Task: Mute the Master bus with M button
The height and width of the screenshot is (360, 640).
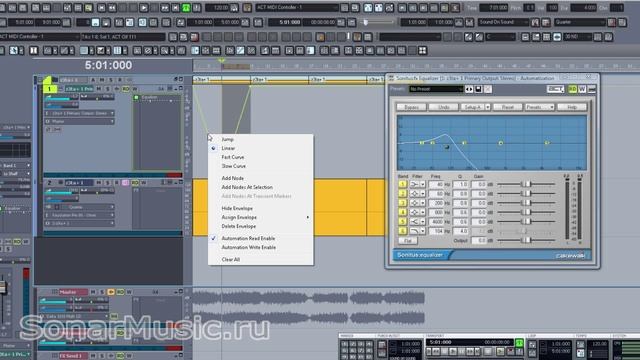Action: [x=93, y=292]
